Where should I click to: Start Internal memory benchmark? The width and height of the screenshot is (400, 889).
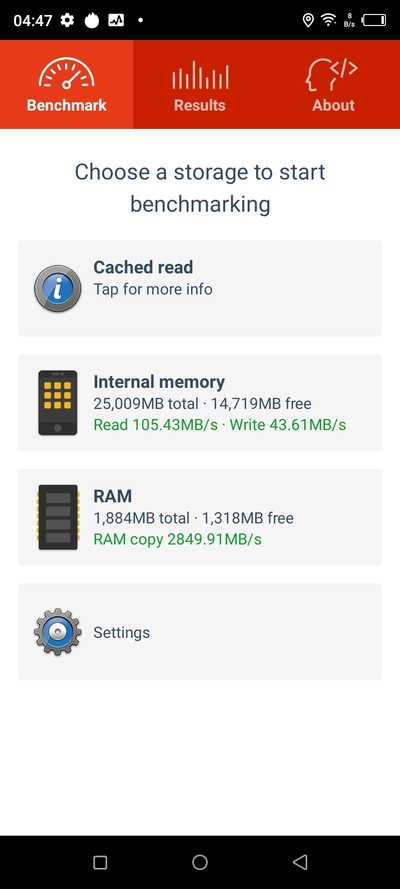point(200,403)
